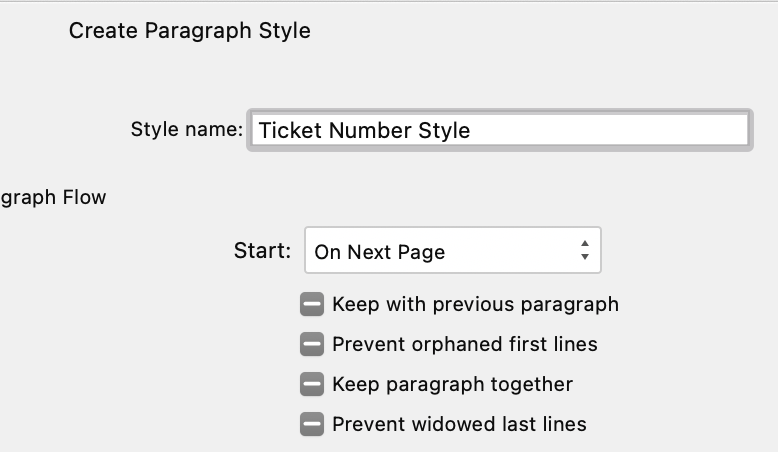Open the Start dropdown menu
This screenshot has height=452, width=778.
point(453,250)
